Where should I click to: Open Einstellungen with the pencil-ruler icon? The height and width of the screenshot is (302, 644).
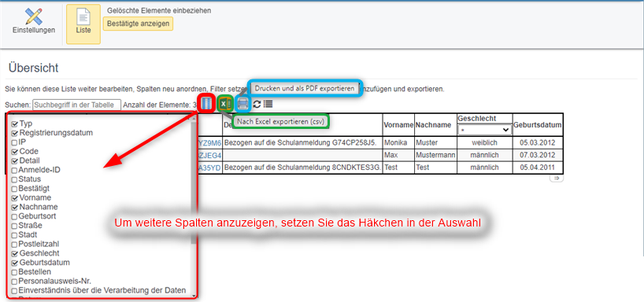34,22
